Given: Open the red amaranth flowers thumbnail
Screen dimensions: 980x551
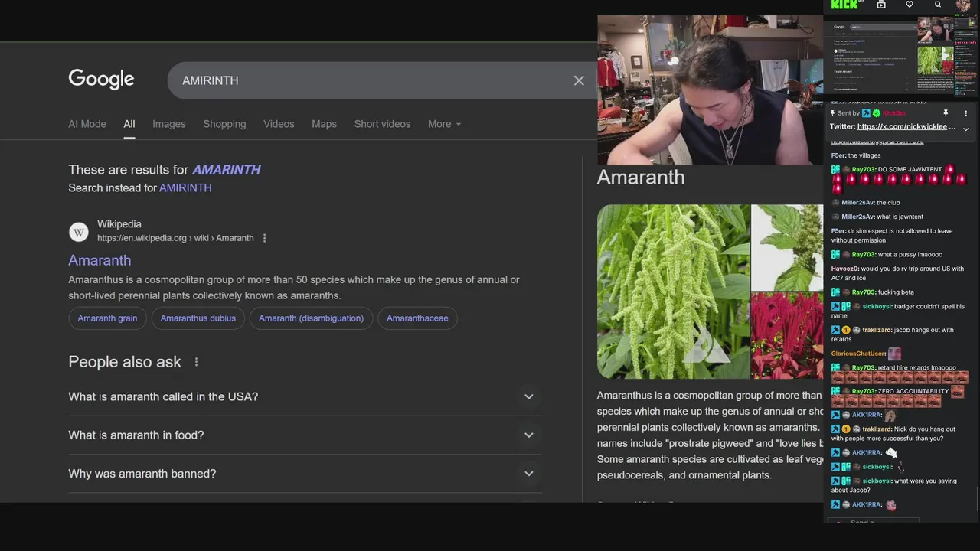Looking at the screenshot, I should 787,336.
